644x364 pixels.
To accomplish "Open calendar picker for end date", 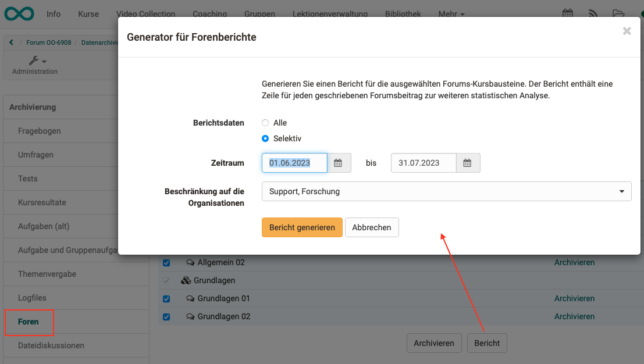I will click(x=468, y=163).
